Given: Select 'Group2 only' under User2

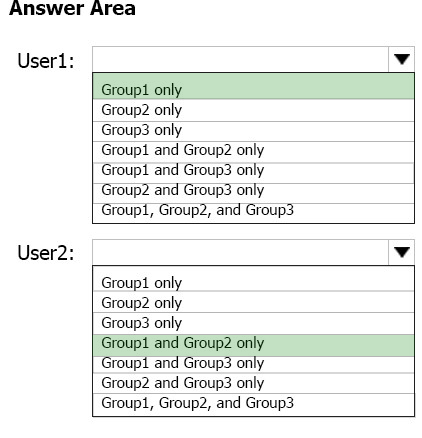Looking at the screenshot, I should point(253,303).
